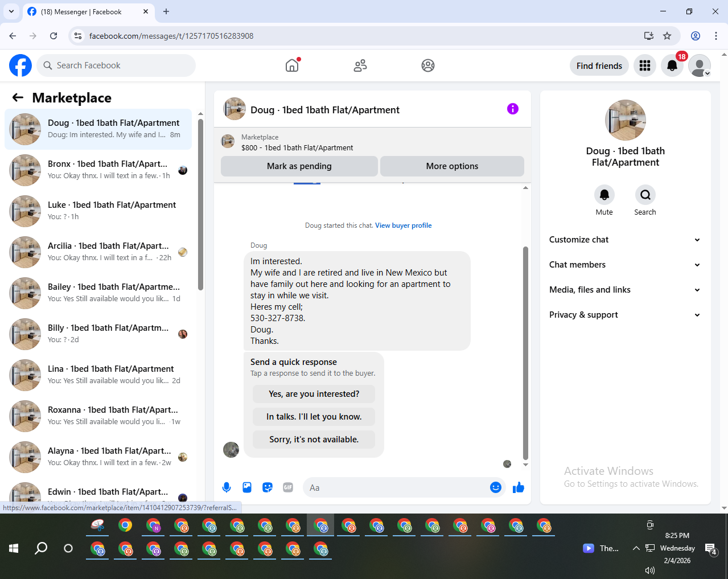This screenshot has height=579, width=728.
Task: Click the voice clip microphone icon
Action: (227, 487)
